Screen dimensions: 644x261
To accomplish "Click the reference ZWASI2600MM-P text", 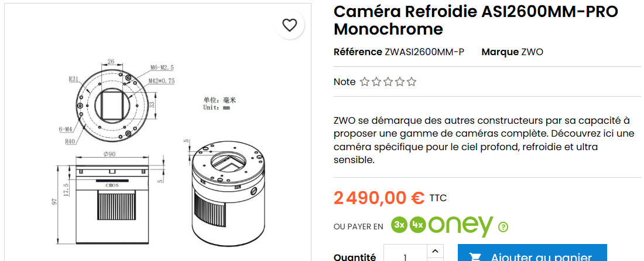I will [424, 52].
